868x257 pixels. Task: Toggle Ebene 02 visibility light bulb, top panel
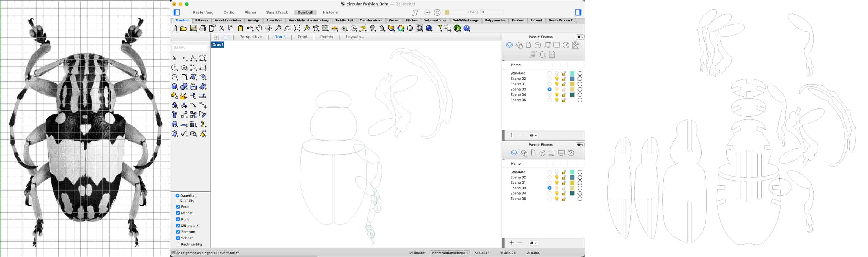pos(557,79)
